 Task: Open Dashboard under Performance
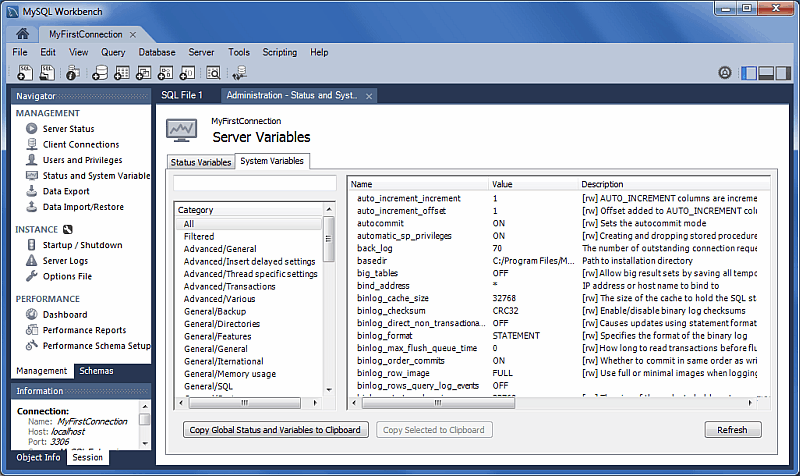coord(64,315)
